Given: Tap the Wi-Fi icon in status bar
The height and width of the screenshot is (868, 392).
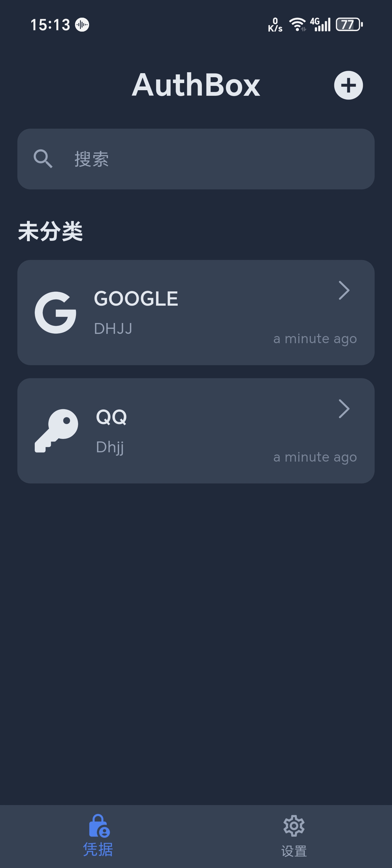Looking at the screenshot, I should coord(298,24).
